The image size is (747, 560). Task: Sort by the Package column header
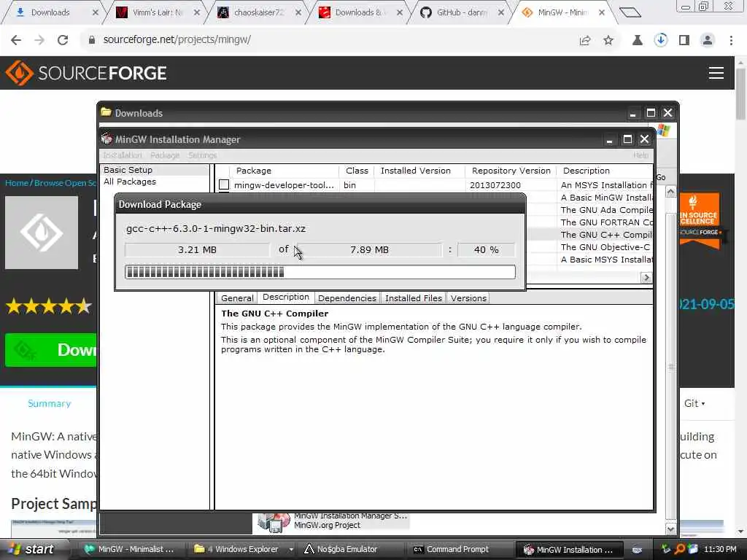(x=285, y=171)
